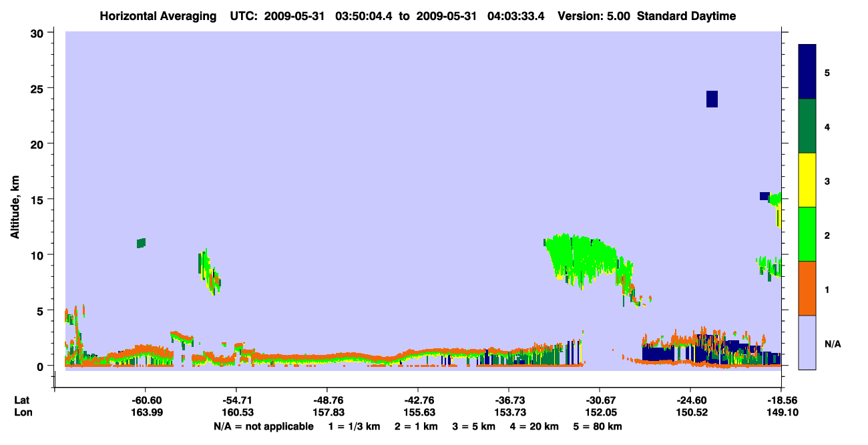Click the dark green level 4 colorbar segment

point(807,126)
